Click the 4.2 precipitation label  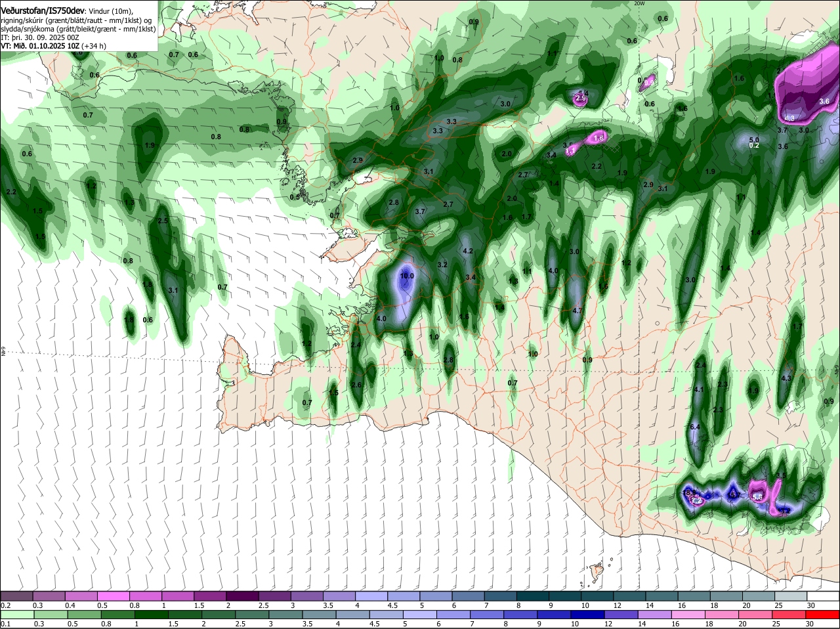click(x=468, y=251)
